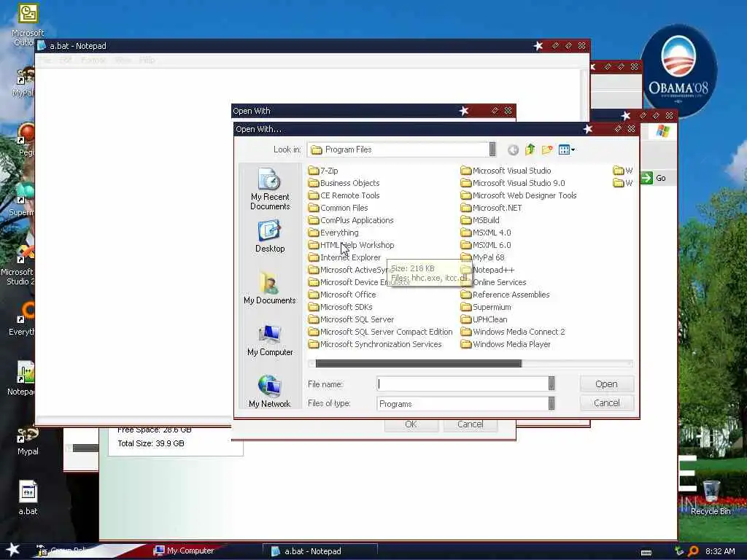Switch to My Computer taskbar button
This screenshot has height=560, width=747.
tap(184, 551)
